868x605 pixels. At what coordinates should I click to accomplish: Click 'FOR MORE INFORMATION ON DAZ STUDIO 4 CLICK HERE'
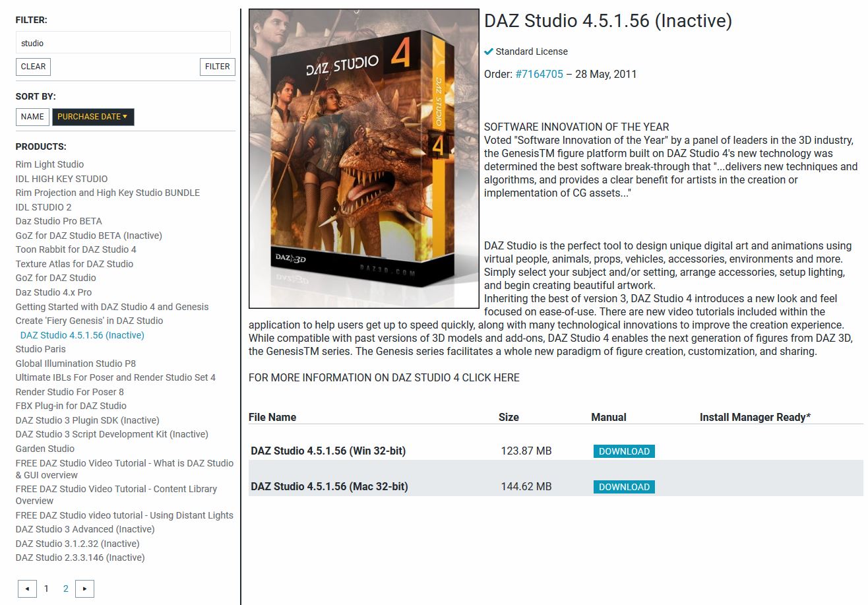click(384, 377)
